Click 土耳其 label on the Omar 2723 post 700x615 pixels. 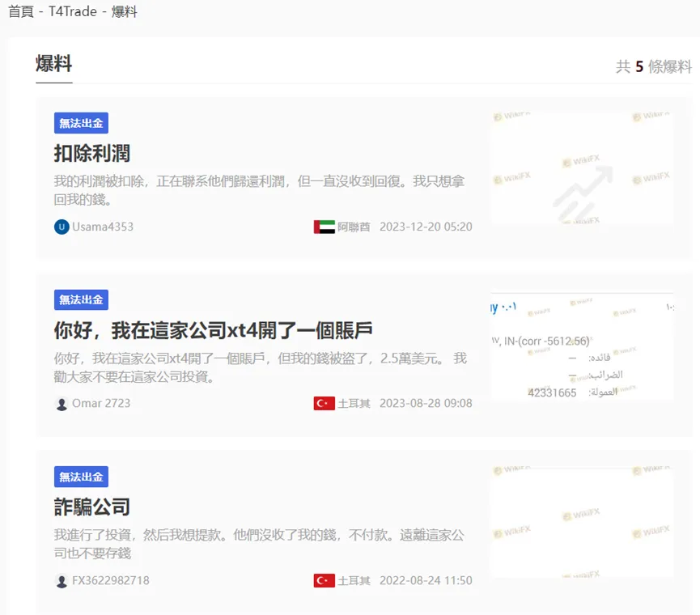pyautogui.click(x=354, y=404)
